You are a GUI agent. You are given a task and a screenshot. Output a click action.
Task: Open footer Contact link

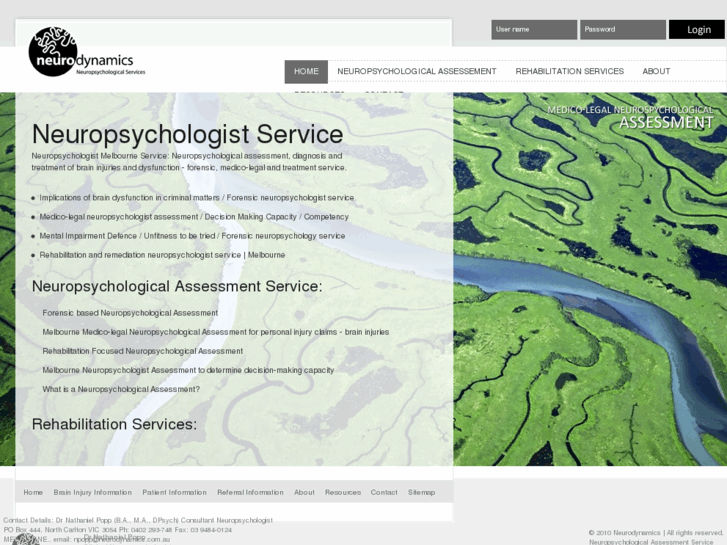pyautogui.click(x=384, y=493)
